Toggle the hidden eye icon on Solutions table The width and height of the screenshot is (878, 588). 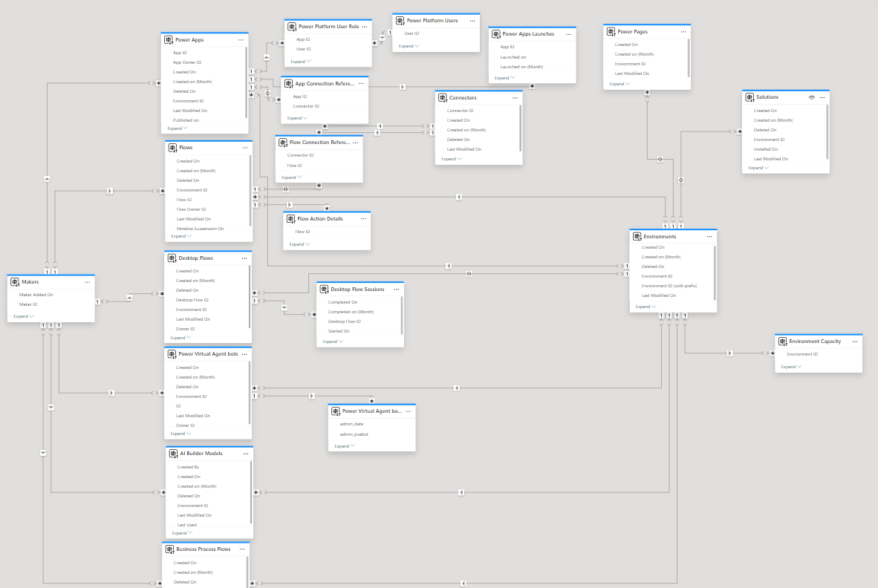[x=811, y=97]
